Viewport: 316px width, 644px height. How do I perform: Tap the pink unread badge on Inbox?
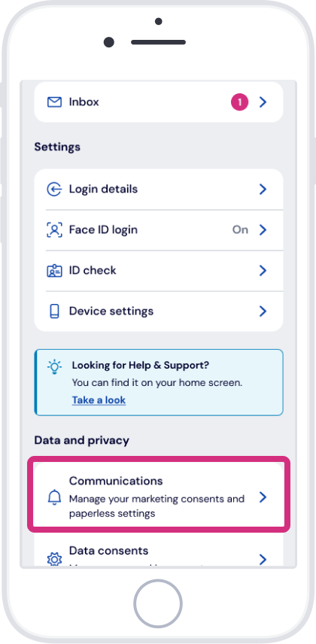pyautogui.click(x=239, y=102)
